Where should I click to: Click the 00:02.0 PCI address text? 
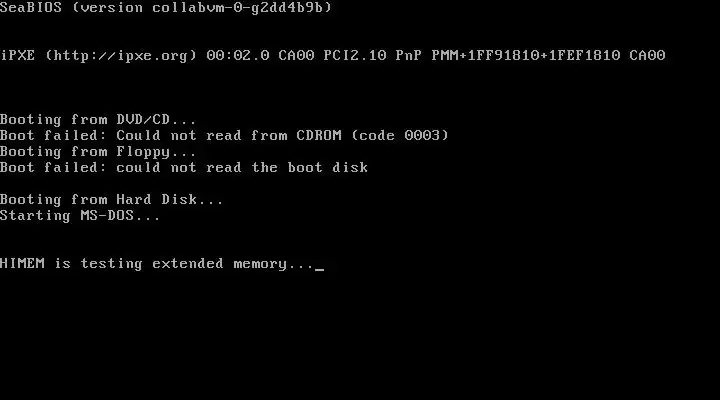tap(238, 56)
